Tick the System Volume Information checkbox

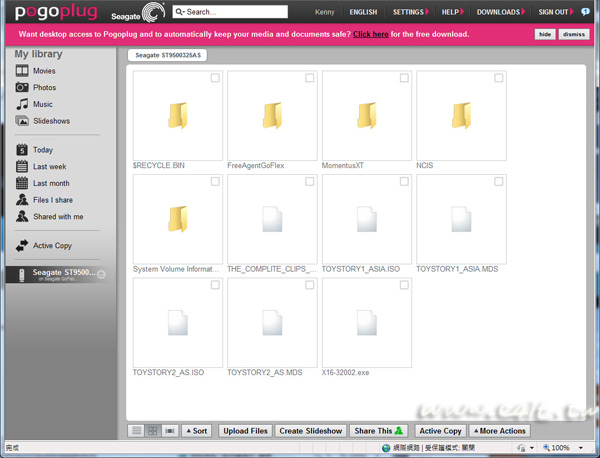(x=215, y=181)
